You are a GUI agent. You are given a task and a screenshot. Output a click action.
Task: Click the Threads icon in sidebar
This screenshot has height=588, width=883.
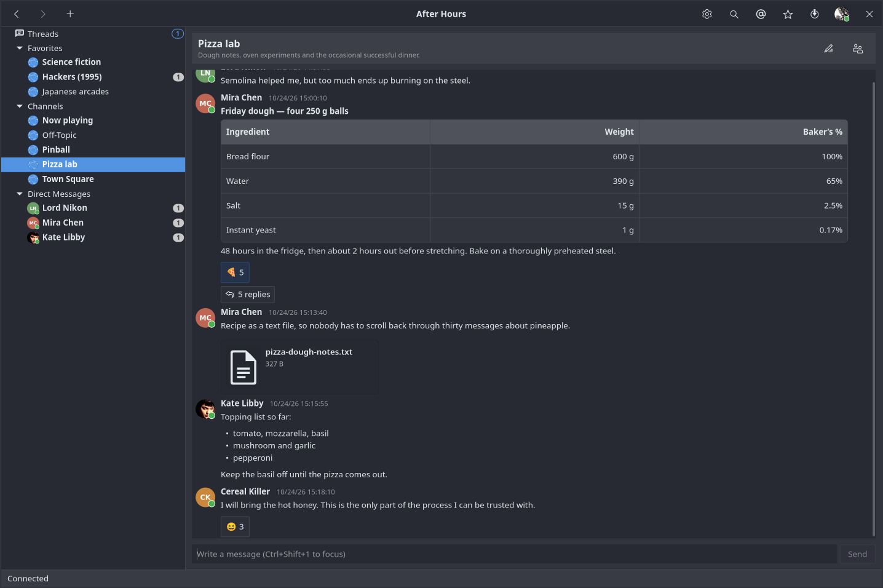[20, 33]
